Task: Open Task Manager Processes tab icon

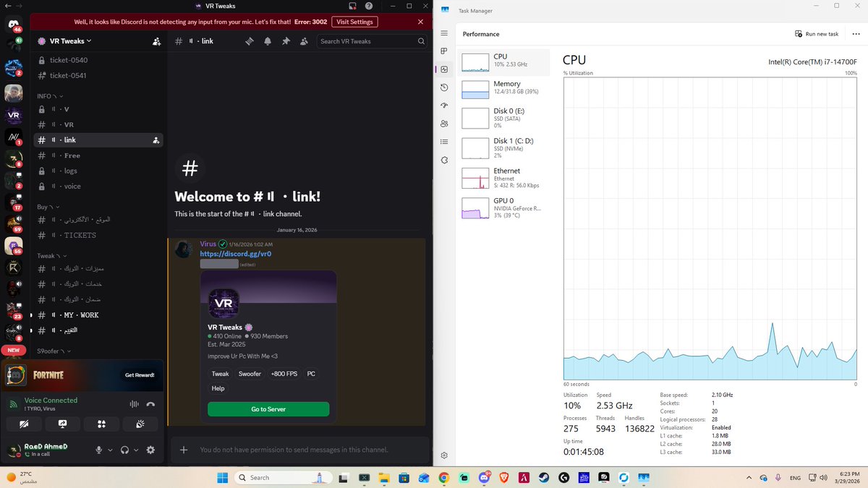Action: click(x=444, y=51)
